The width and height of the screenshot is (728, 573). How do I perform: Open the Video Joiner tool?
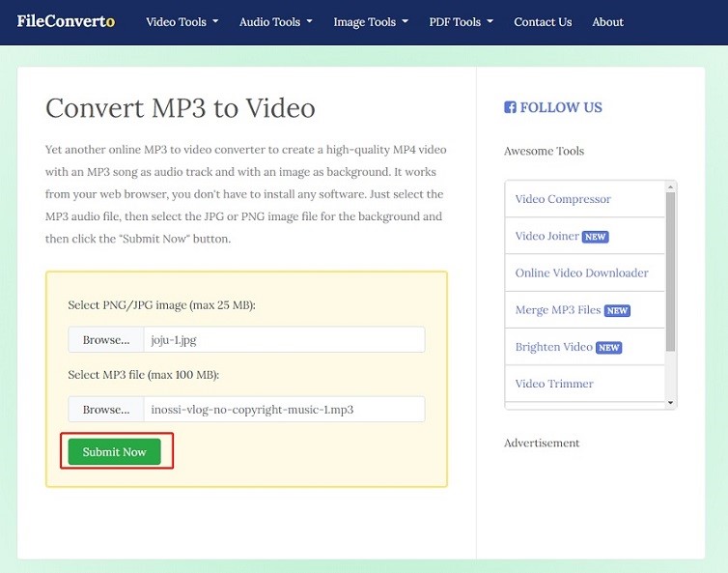pyautogui.click(x=546, y=236)
